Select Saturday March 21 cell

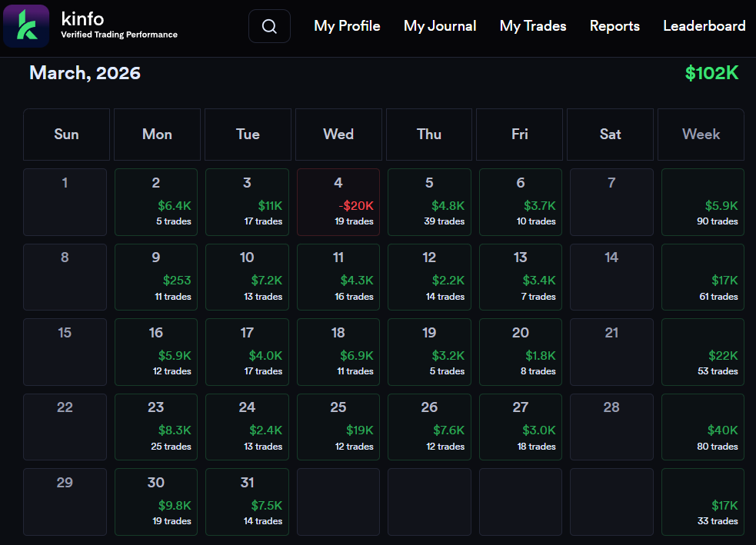pos(612,352)
